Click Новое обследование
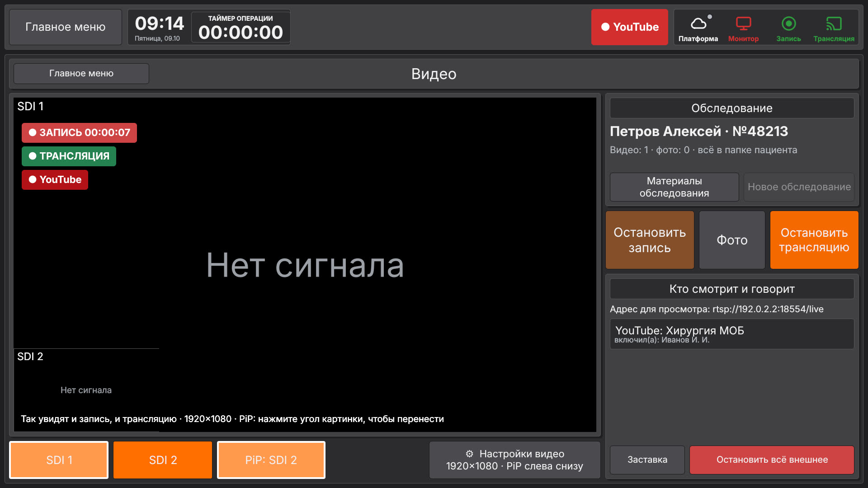Viewport: 868px width, 488px height. click(x=799, y=187)
